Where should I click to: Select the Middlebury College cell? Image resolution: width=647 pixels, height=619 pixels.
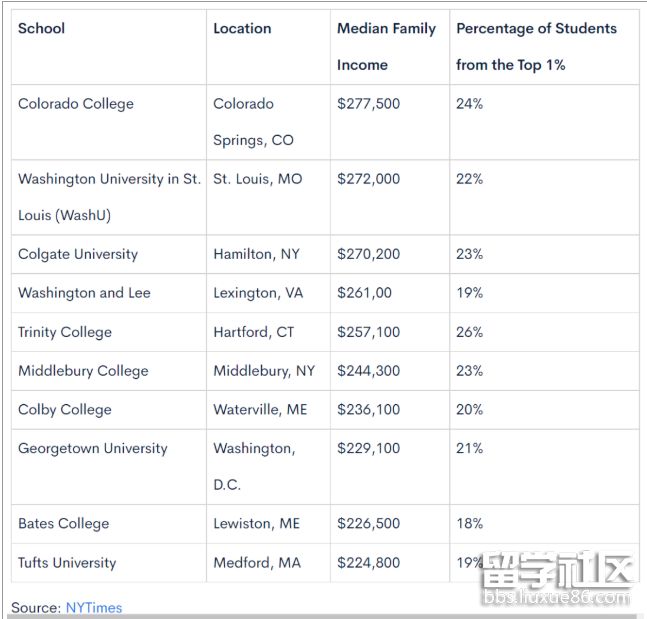(x=83, y=371)
